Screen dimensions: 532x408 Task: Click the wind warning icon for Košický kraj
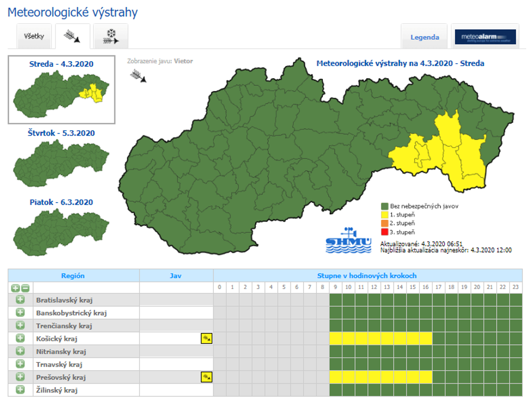click(x=206, y=338)
